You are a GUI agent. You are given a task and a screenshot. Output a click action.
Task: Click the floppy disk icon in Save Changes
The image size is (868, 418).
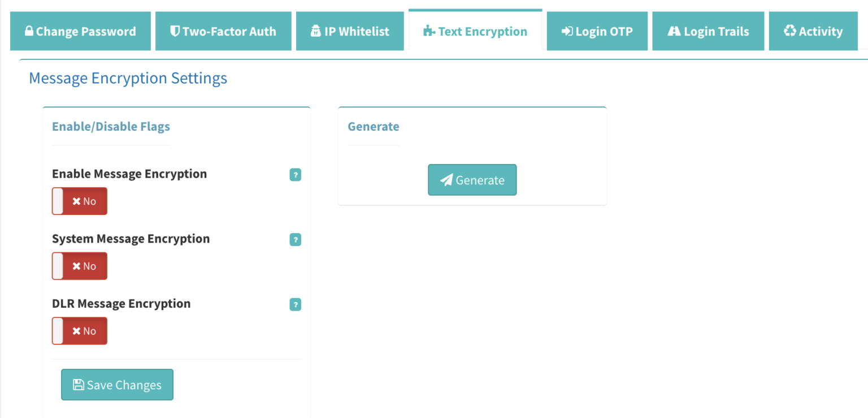79,384
